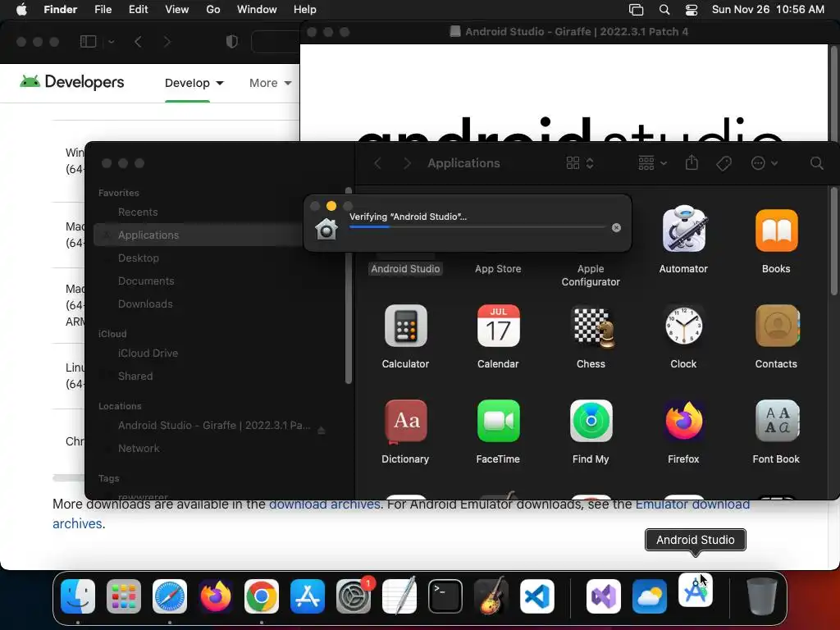Eject the Android Studio Giraffe disk image
Screen dimensions: 840x630
click(322, 430)
